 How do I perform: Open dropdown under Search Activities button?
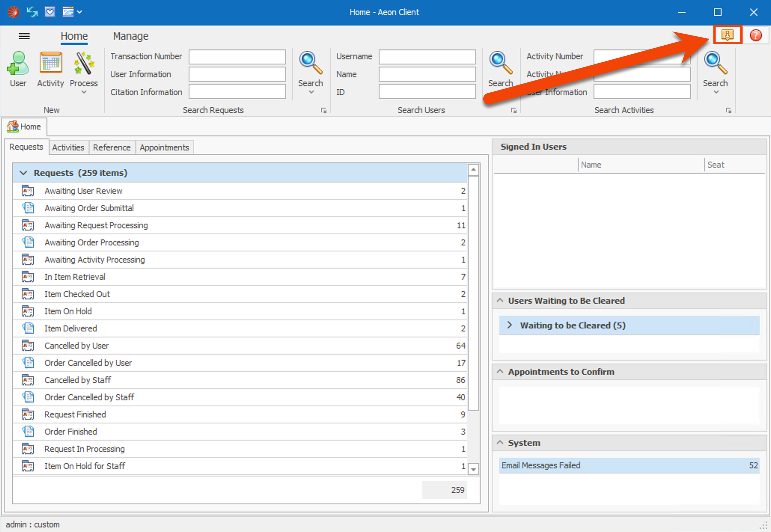716,92
